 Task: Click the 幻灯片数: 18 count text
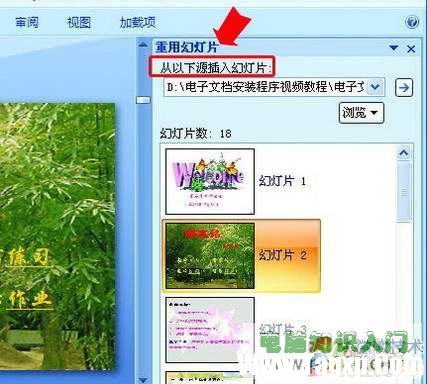(x=196, y=134)
